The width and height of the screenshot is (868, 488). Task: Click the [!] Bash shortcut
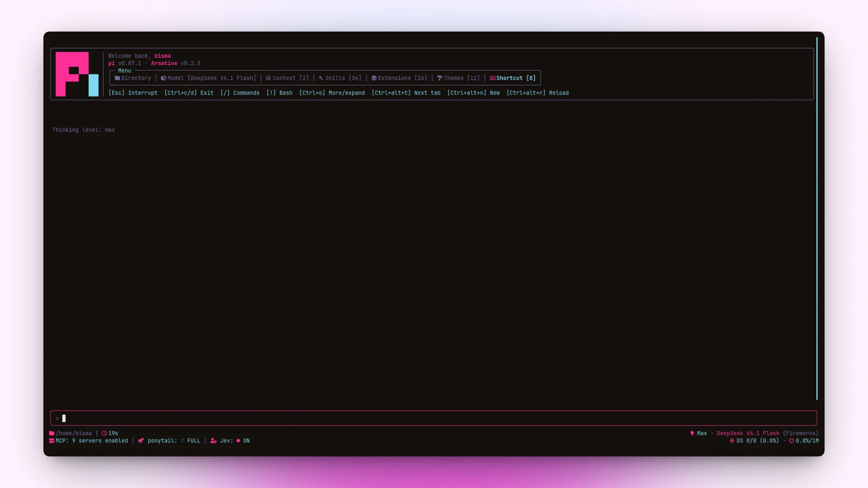click(x=279, y=93)
